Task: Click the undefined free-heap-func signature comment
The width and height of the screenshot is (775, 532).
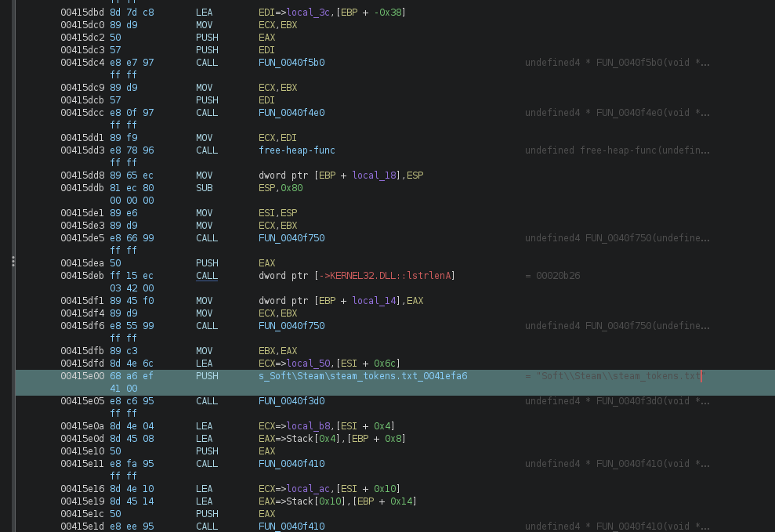Action: click(x=617, y=150)
